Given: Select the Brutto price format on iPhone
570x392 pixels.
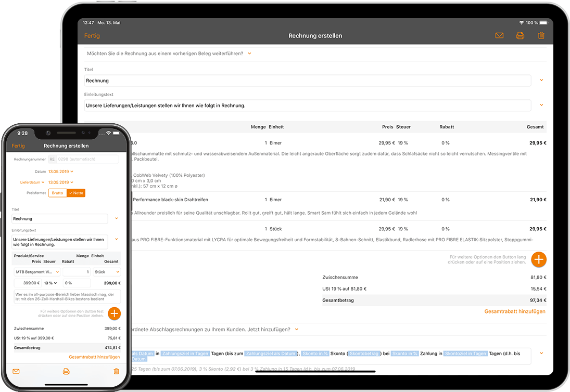Looking at the screenshot, I should [x=57, y=193].
